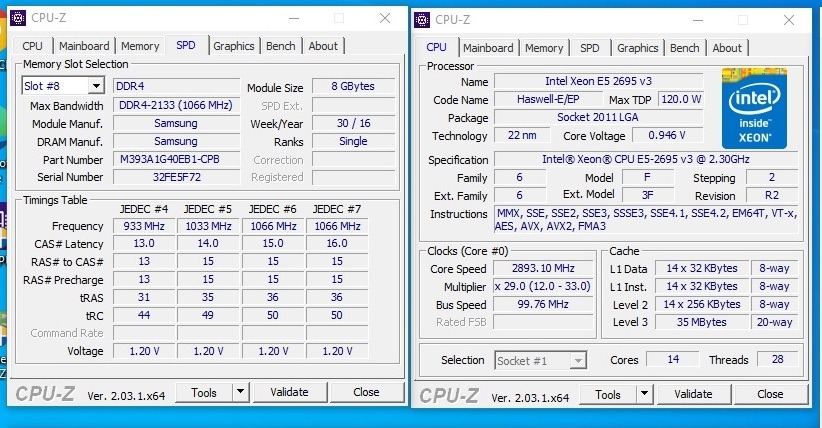822x428 pixels.
Task: Click Package value Socket 2011 LGA
Action: (x=599, y=117)
